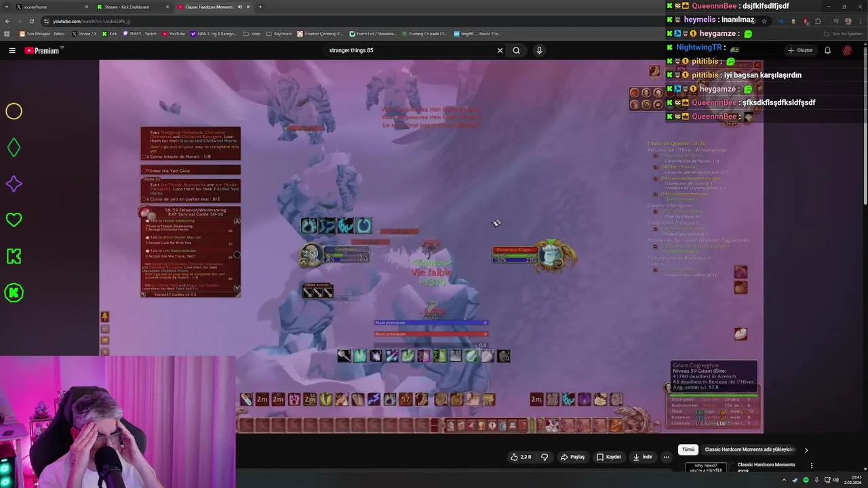Select the Classic Hardcore Moments uploader chip
The height and width of the screenshot is (488, 868).
tap(750, 449)
